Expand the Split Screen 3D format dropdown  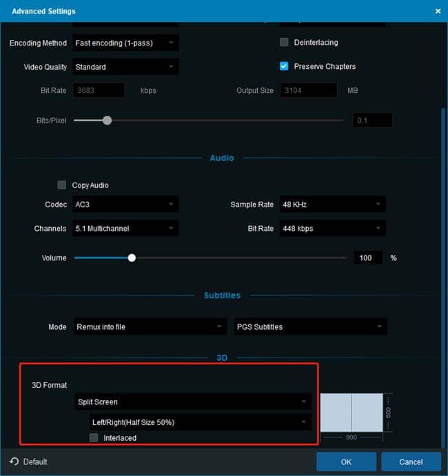tap(193, 402)
